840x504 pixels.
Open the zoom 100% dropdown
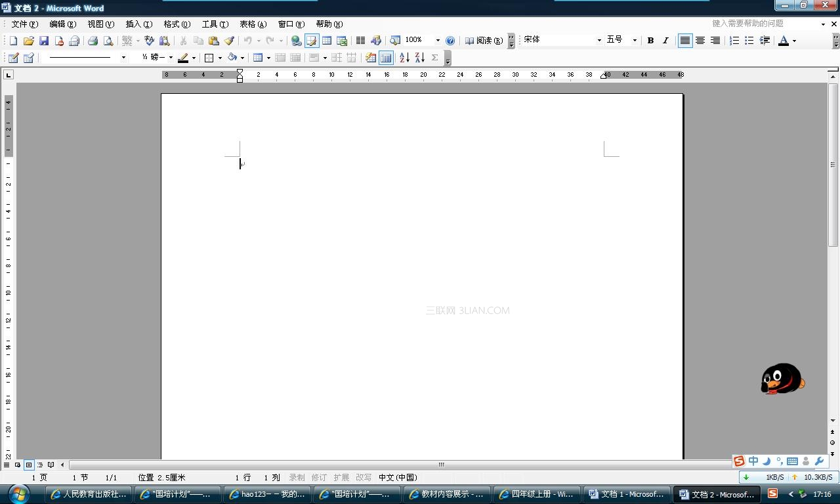(438, 41)
